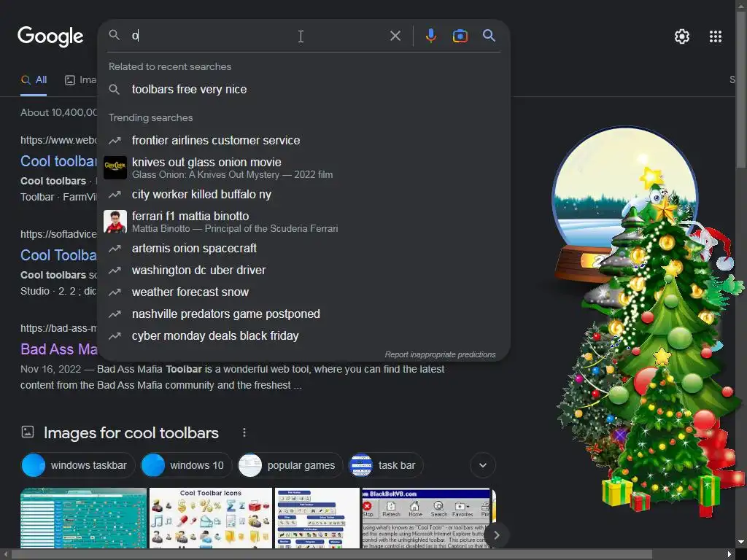Open the Google apps grid
The image size is (747, 560).
coord(715,36)
